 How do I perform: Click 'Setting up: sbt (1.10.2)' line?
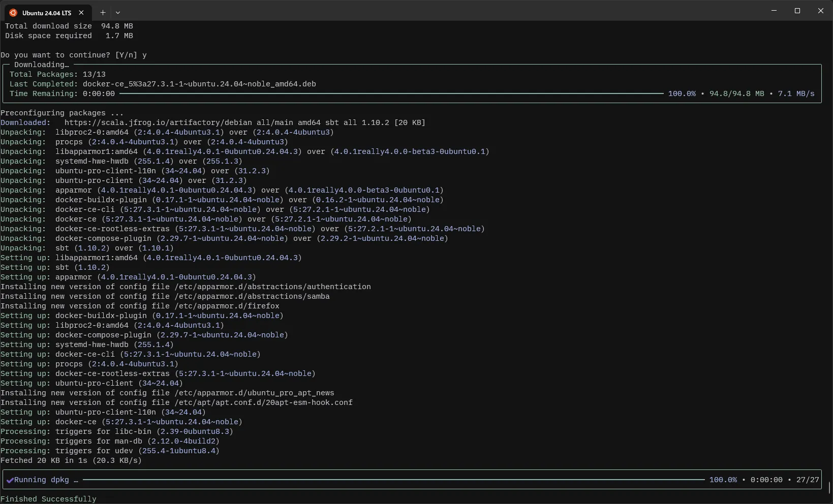55,267
